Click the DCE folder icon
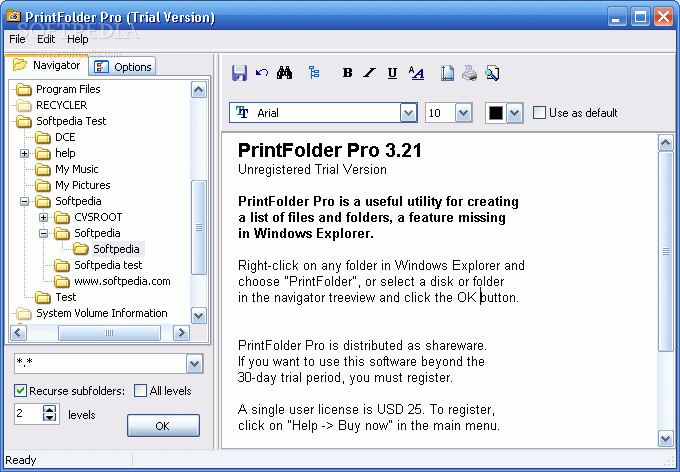This screenshot has height=472, width=680. (42, 138)
